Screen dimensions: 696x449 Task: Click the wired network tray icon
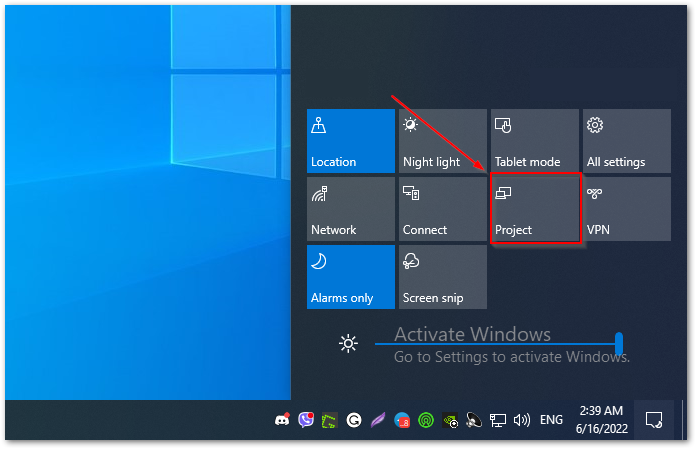[x=498, y=420]
